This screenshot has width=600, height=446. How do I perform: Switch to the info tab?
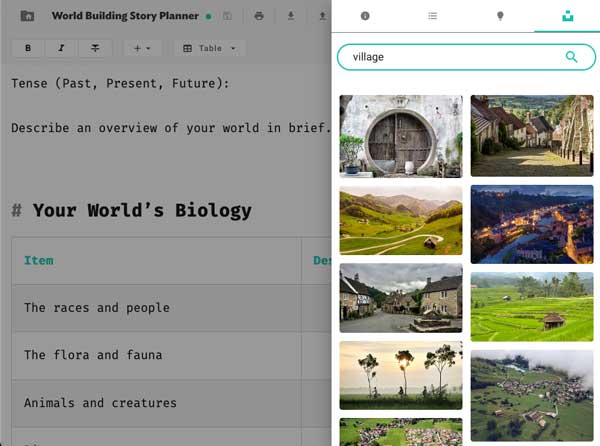(365, 16)
